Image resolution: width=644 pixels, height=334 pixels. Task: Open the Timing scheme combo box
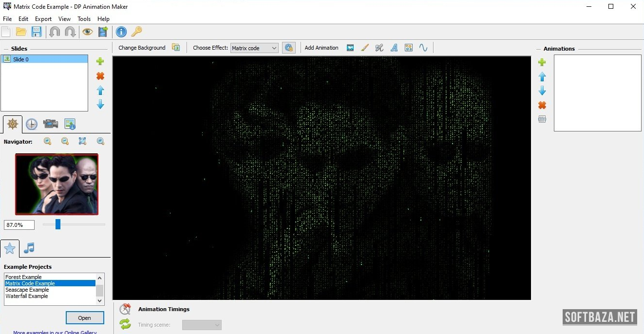202,325
